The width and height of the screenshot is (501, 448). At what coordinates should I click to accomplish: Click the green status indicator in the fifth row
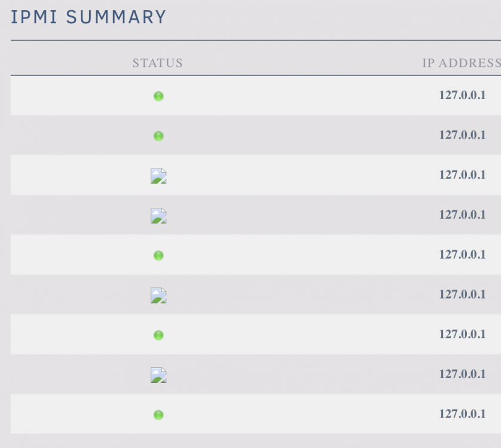tap(158, 256)
